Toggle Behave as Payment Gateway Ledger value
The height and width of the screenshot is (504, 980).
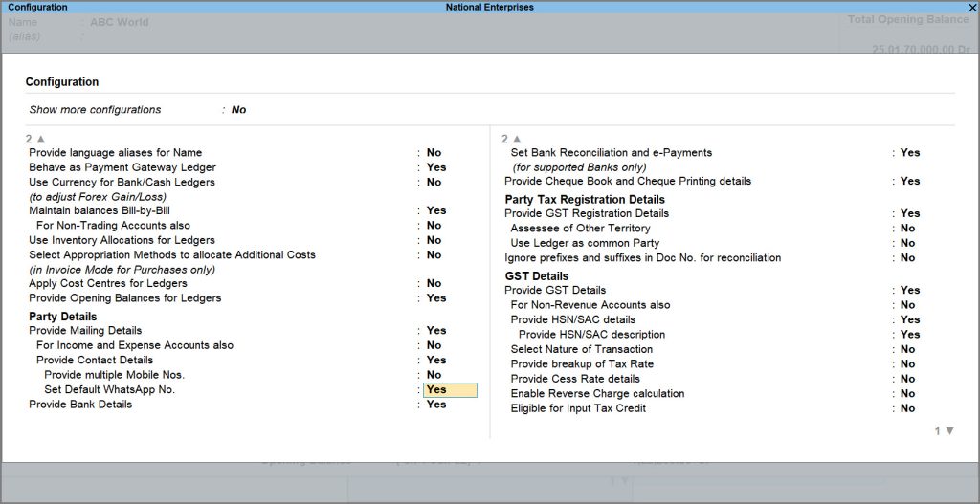click(x=436, y=167)
